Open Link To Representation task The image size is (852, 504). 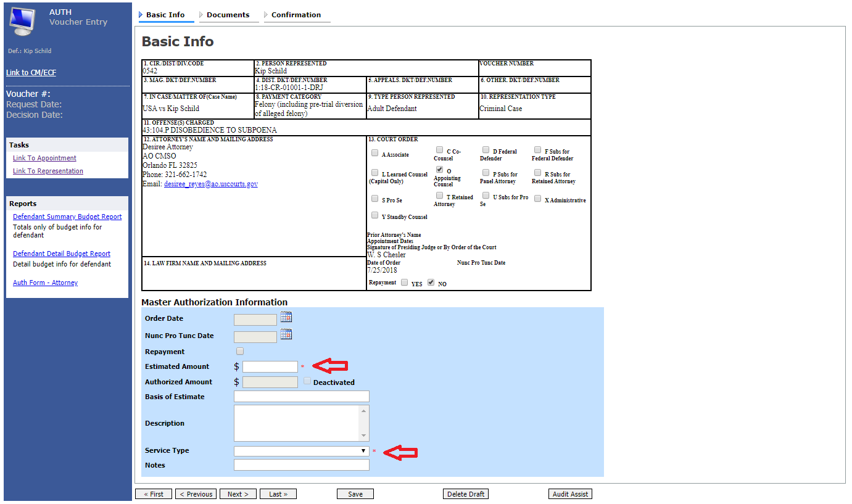[x=48, y=171]
